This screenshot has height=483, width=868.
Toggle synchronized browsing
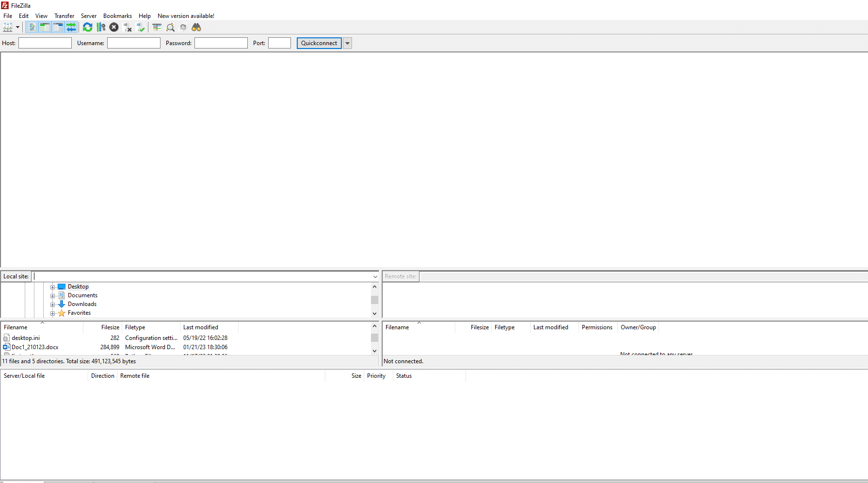(183, 27)
